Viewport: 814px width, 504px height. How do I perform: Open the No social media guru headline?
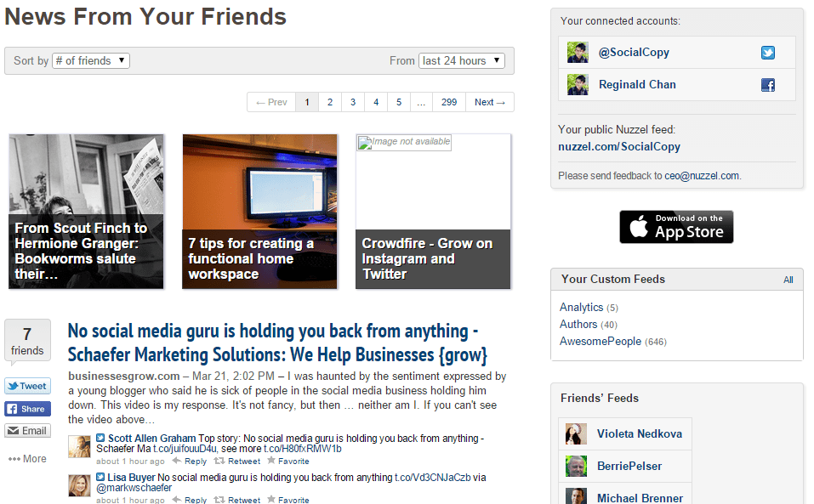pos(278,343)
